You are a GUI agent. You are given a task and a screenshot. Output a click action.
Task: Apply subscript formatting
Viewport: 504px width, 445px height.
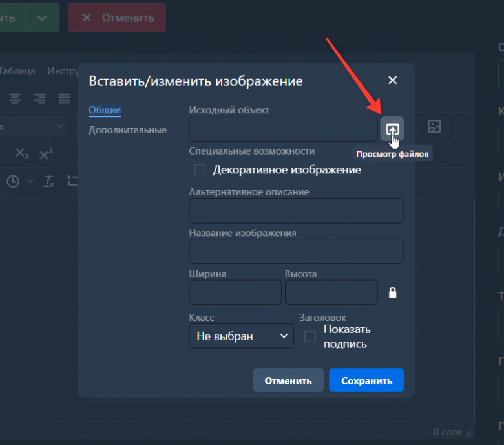(22, 153)
